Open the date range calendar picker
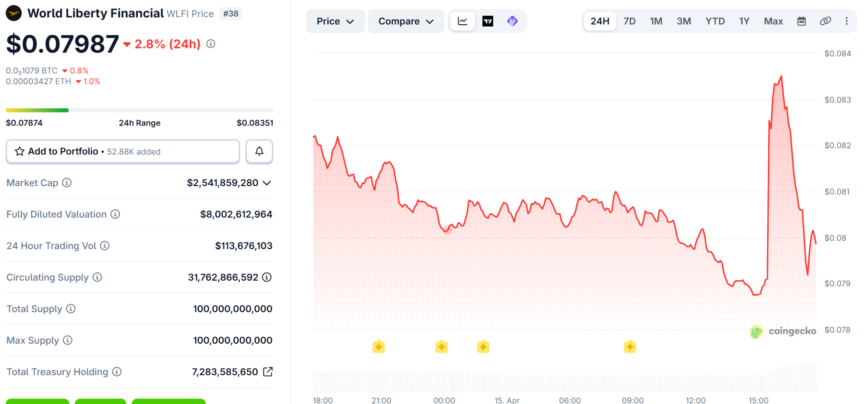Image resolution: width=868 pixels, height=404 pixels. coord(802,21)
